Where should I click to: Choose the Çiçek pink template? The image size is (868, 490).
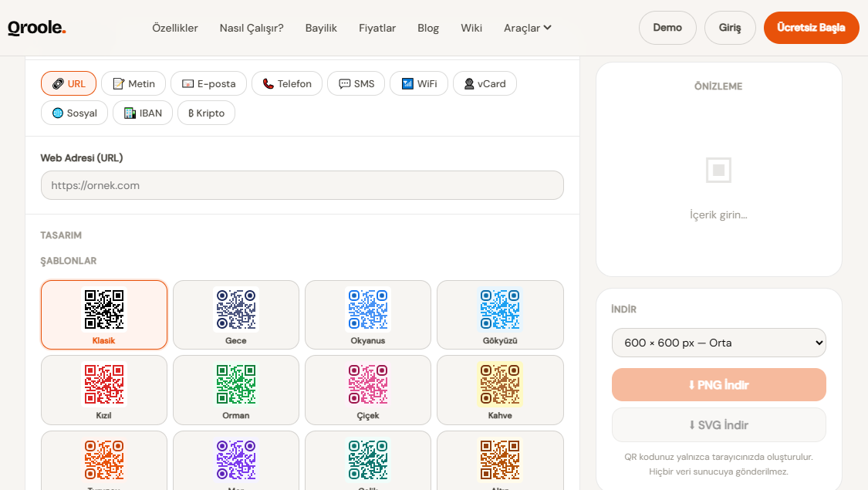coord(367,390)
